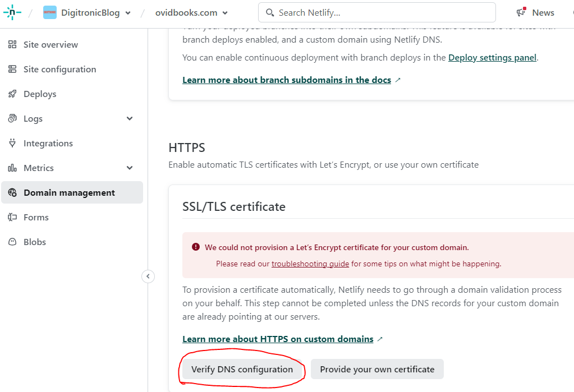This screenshot has height=392, width=574.
Task: Click the Domain management globe icon
Action: coord(12,192)
